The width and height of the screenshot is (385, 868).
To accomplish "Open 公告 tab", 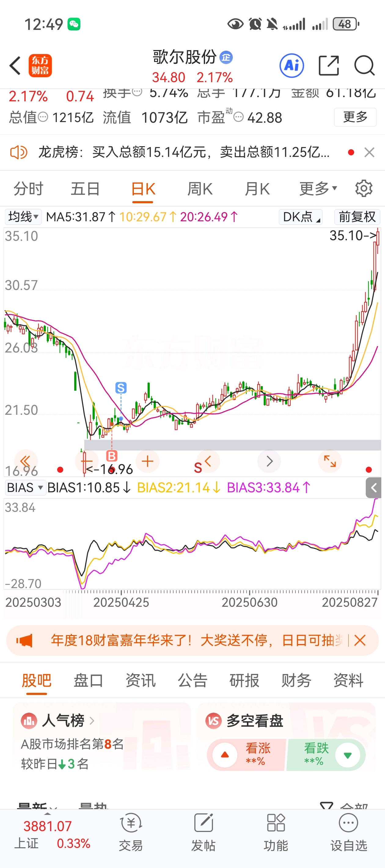I will coord(192,680).
